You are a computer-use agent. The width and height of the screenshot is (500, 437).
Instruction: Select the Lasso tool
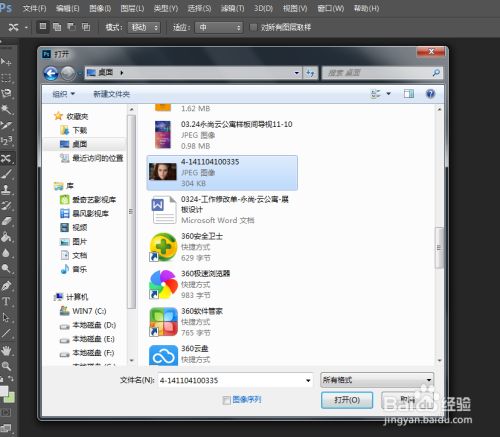tap(6, 94)
